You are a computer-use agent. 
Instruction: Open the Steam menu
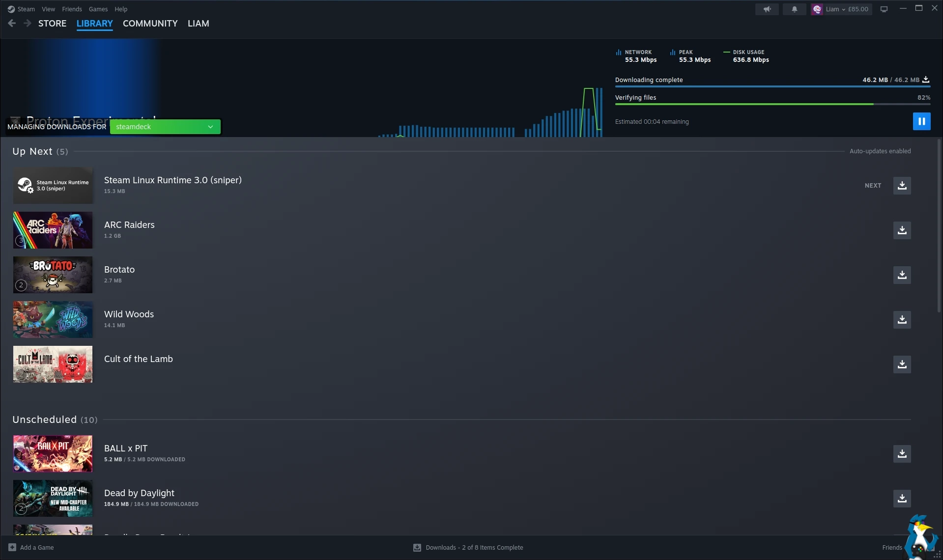coord(21,9)
